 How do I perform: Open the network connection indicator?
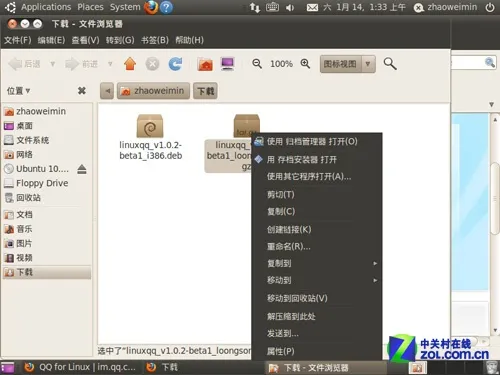pos(255,7)
